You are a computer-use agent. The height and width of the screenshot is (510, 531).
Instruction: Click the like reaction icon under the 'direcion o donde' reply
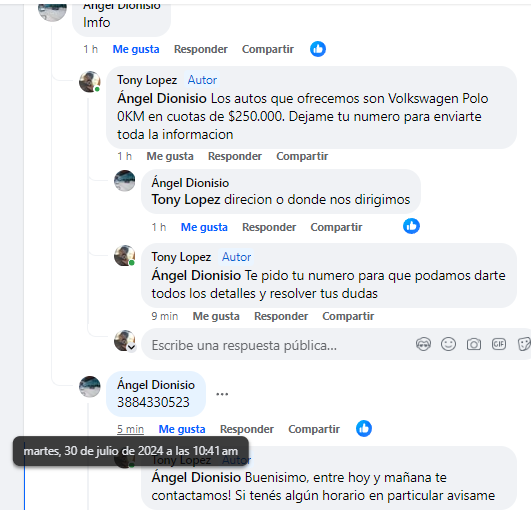click(x=411, y=226)
